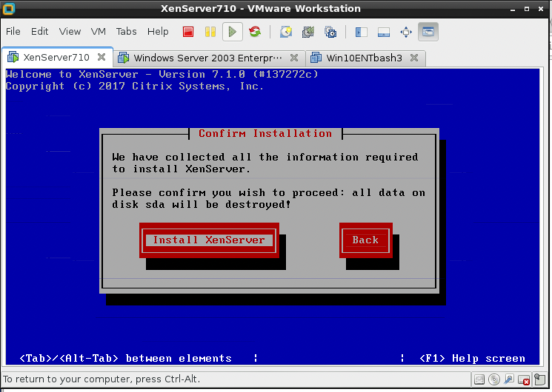Close the XenServer710 tab
552x392 pixels.
[101, 57]
